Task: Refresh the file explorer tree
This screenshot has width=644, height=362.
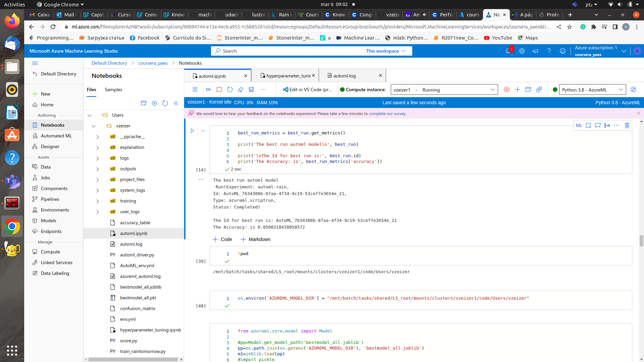Action: 165,103
